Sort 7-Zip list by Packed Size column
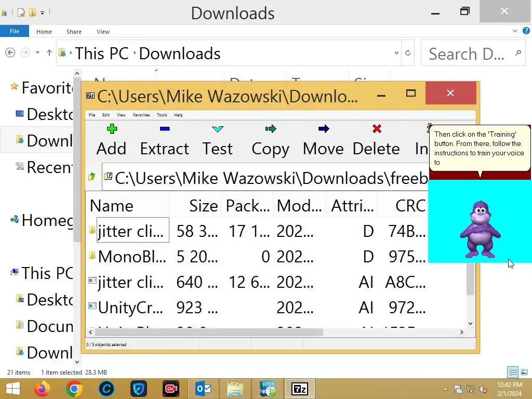 (247, 205)
